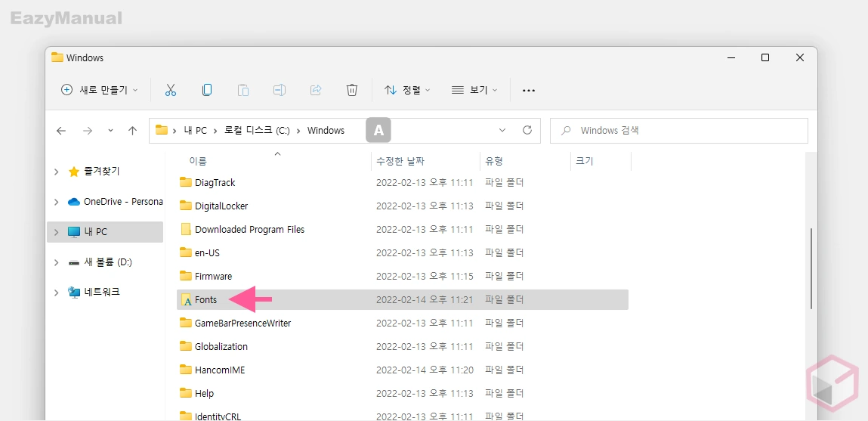Click the Cut scissors icon
868x421 pixels.
click(x=171, y=90)
